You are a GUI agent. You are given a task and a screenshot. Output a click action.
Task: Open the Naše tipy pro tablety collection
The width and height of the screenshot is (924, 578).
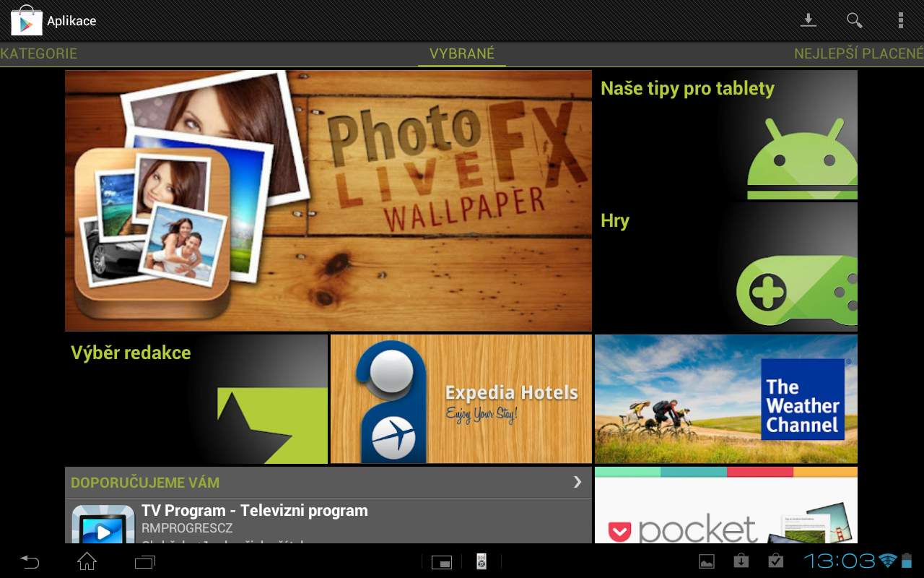[725, 134]
